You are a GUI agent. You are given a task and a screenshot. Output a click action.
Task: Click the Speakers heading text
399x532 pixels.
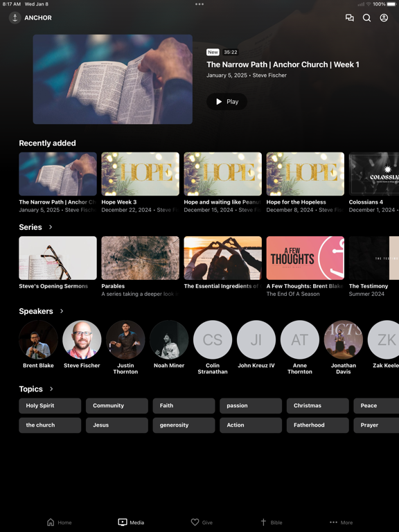[x=36, y=311]
